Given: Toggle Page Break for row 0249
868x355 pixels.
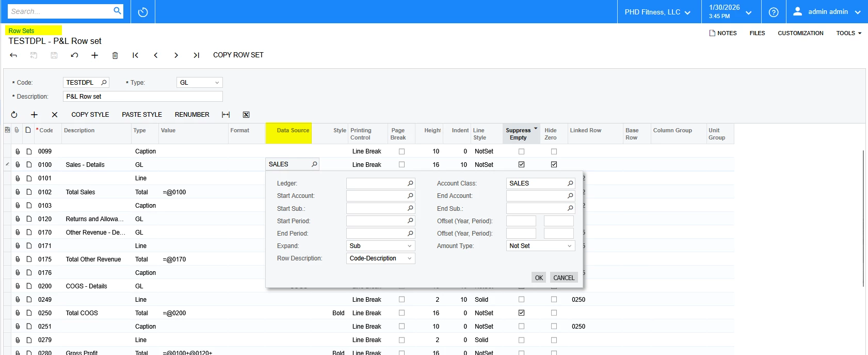Looking at the screenshot, I should pyautogui.click(x=401, y=300).
